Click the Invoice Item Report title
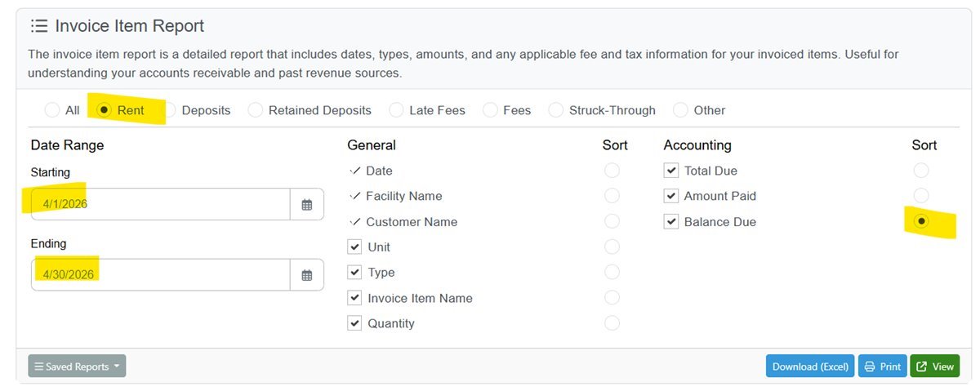The image size is (980, 391). pos(130,26)
